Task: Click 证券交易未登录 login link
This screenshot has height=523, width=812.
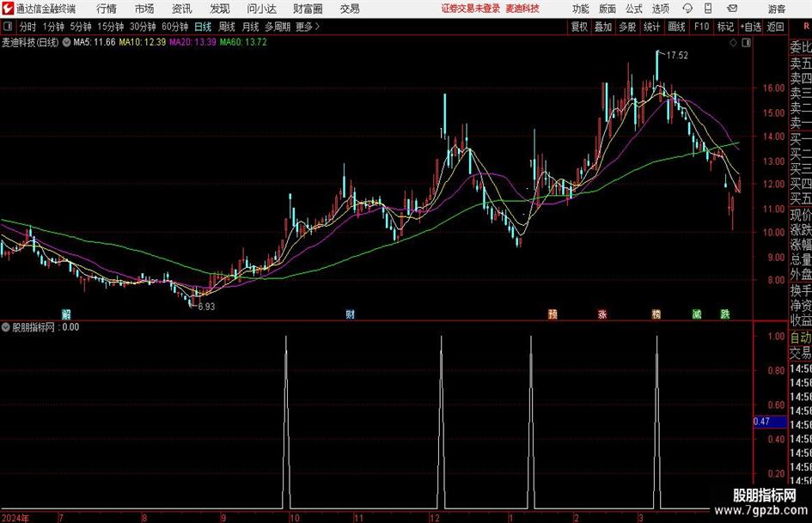Action: point(470,9)
